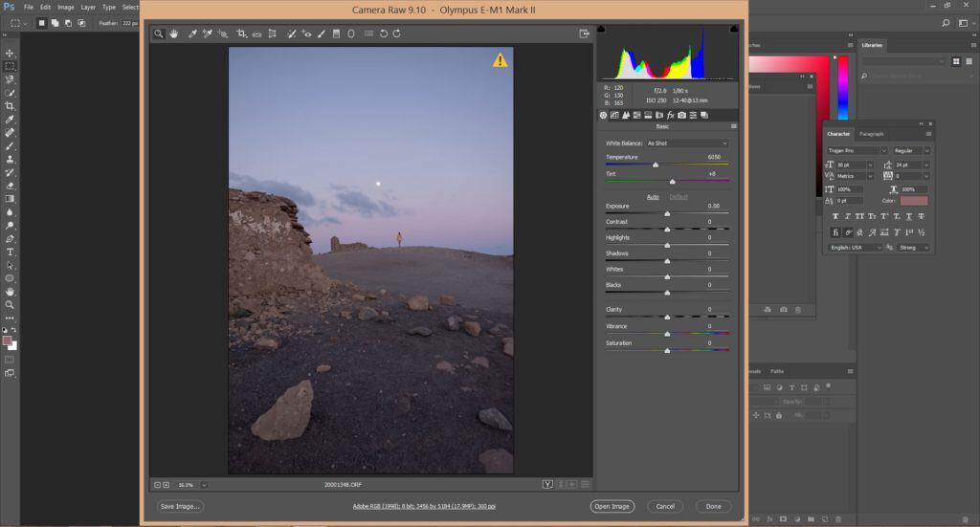Open the Effects fx panel tab
This screenshot has height=527, width=980.
pos(671,115)
